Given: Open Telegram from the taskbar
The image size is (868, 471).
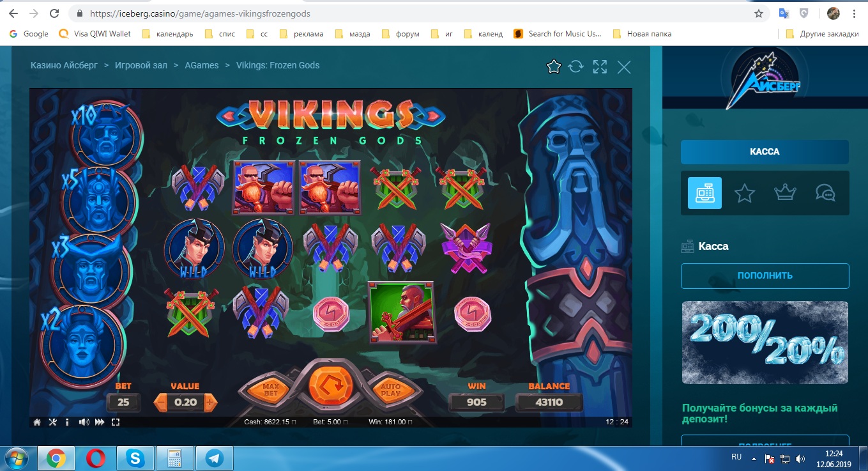Looking at the screenshot, I should (214, 458).
